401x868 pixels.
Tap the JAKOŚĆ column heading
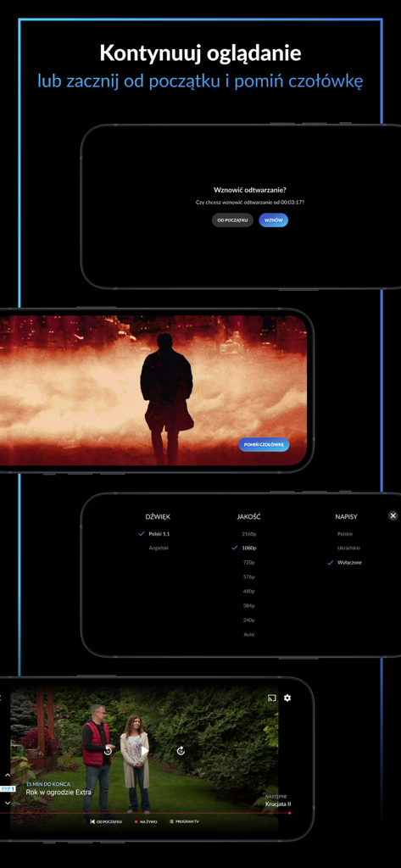tap(249, 516)
